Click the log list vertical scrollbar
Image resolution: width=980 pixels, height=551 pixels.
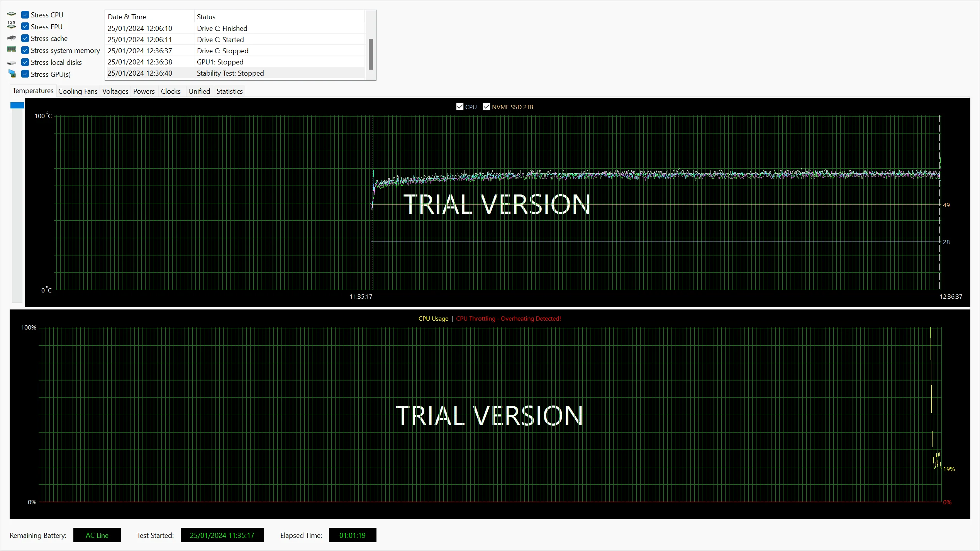tap(371, 54)
